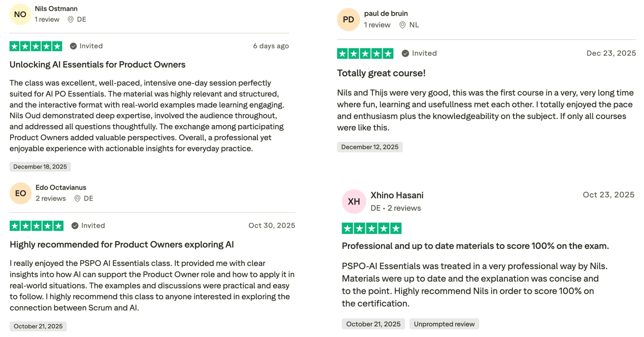This screenshot has width=644, height=337.
Task: Click the Unprompted review tag
Action: coord(444,324)
